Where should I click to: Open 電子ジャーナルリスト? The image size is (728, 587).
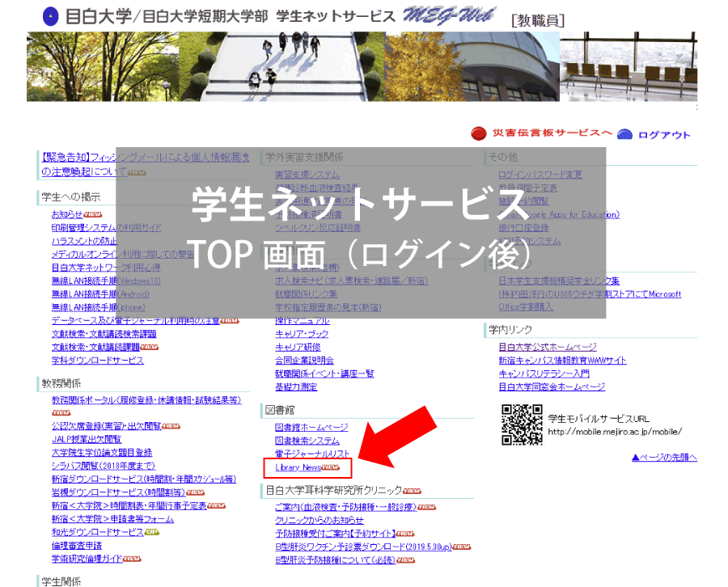coord(312,454)
